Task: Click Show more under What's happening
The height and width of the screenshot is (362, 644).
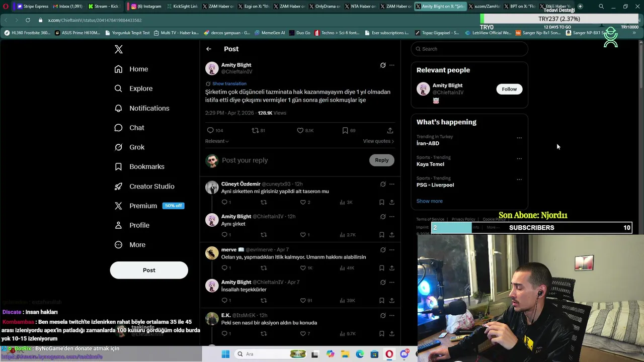Action: pyautogui.click(x=430, y=201)
